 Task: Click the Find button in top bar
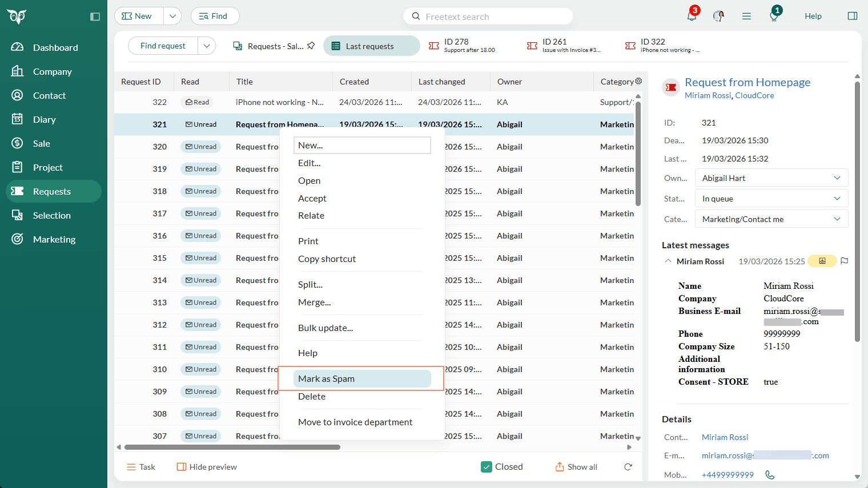tap(215, 16)
